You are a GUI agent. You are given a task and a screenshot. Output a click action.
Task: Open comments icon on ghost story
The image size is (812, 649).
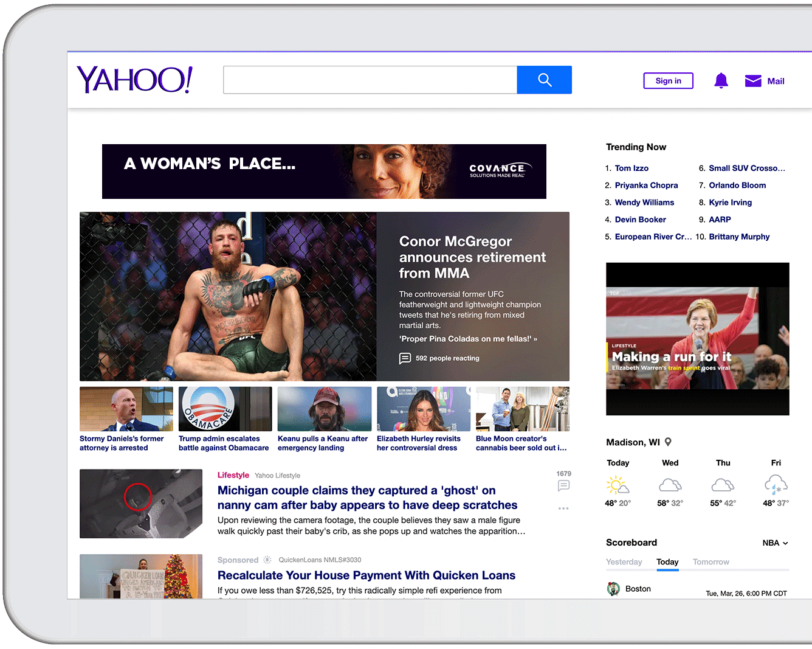(x=563, y=485)
